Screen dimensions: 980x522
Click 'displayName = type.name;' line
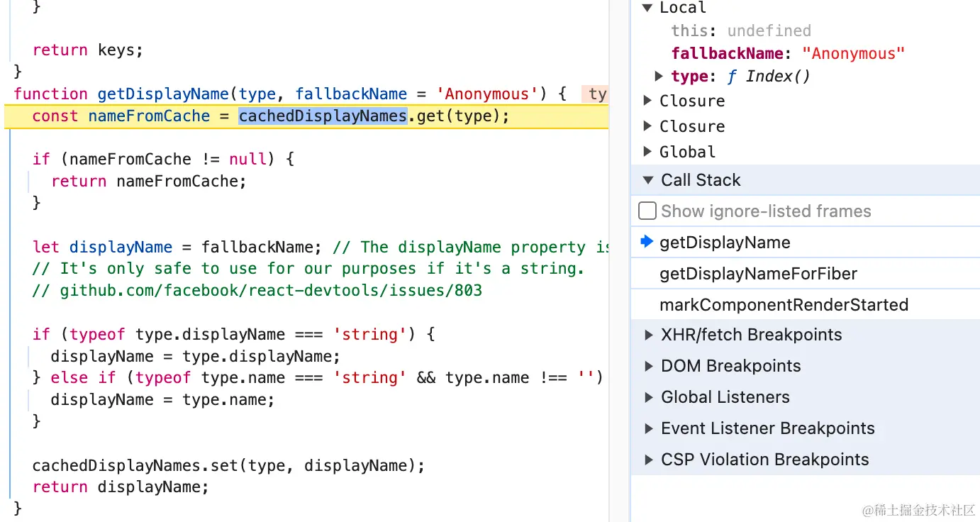point(162,400)
